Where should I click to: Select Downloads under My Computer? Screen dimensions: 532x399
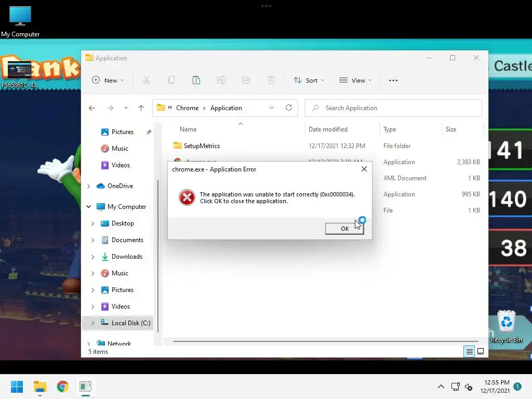tap(127, 257)
